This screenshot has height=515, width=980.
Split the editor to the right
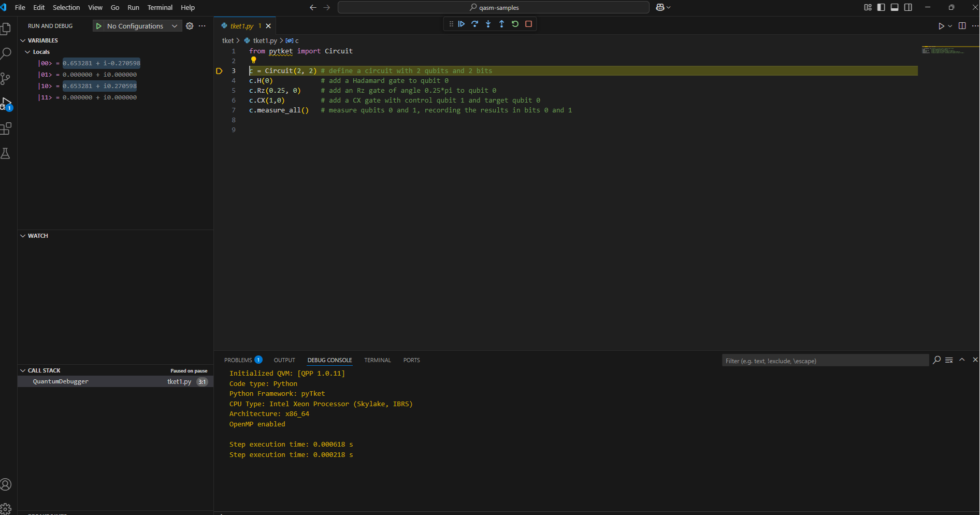pyautogui.click(x=962, y=26)
